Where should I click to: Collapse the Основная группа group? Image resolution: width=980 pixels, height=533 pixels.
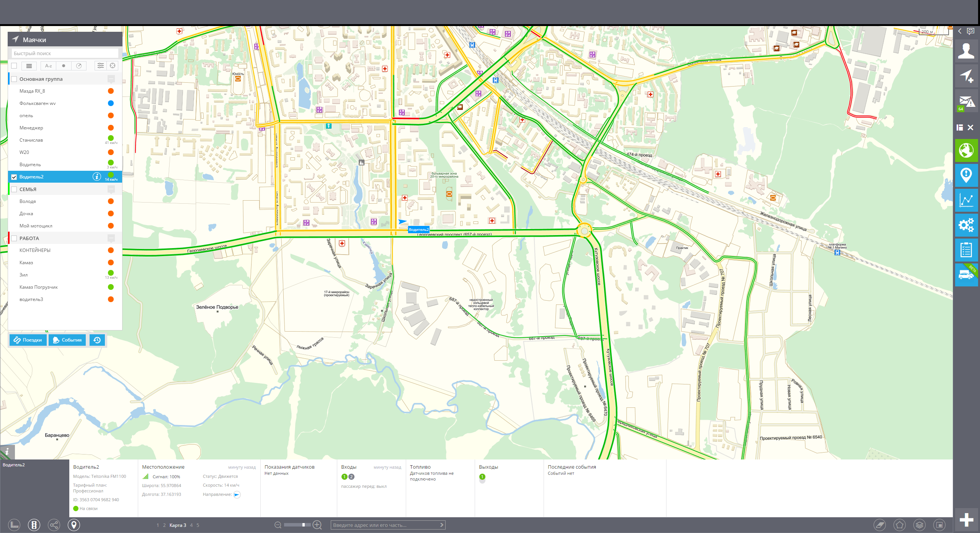click(x=111, y=79)
